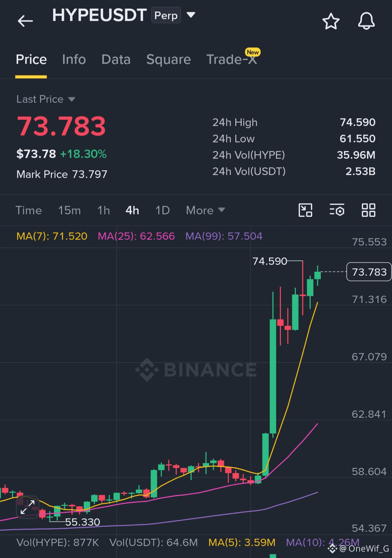
Task: Open the Trade-X tab
Action: (232, 60)
